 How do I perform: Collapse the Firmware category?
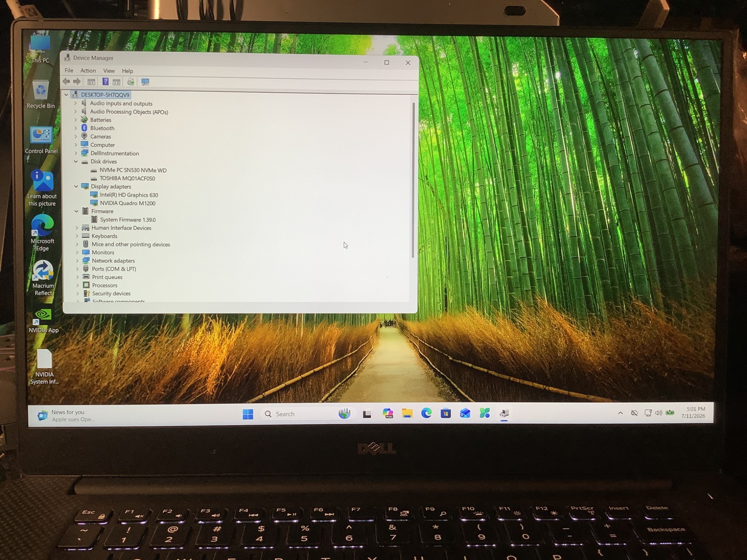77,211
